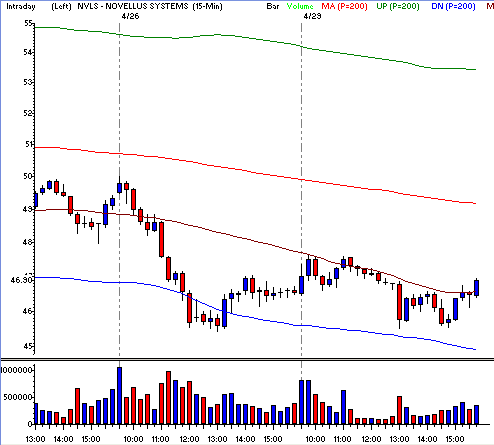Click the "50" price axis label
Viewport: 494px width, 445px height.
(x=28, y=176)
